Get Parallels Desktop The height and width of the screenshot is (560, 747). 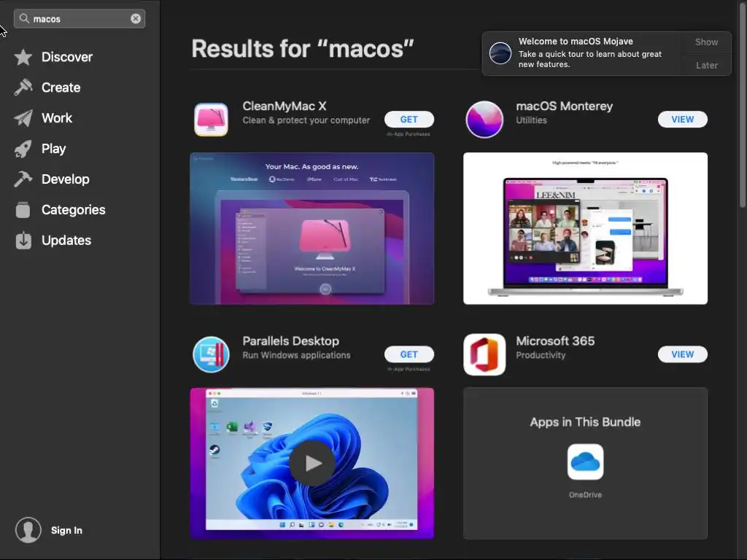[409, 354]
